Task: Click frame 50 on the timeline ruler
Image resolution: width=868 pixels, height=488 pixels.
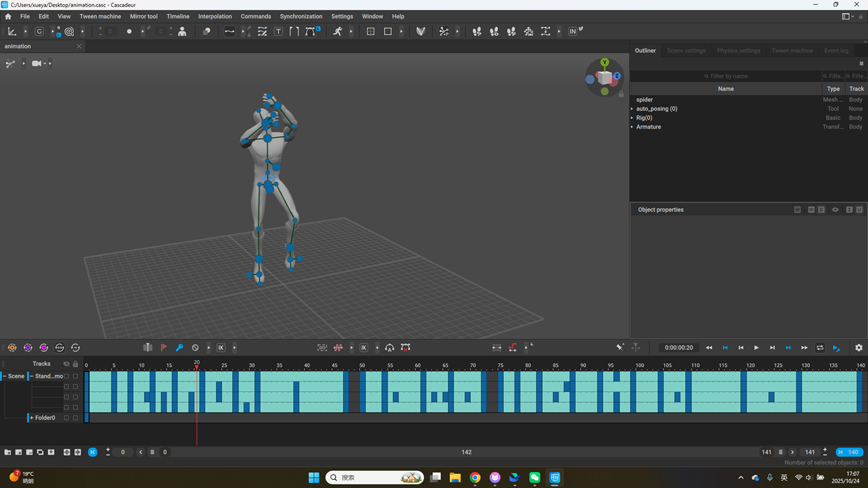Action: (362, 365)
